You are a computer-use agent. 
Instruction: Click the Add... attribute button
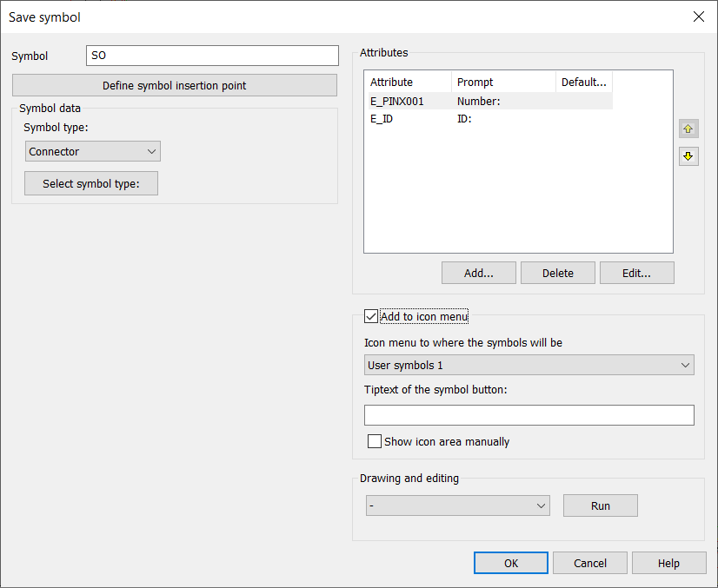click(478, 273)
